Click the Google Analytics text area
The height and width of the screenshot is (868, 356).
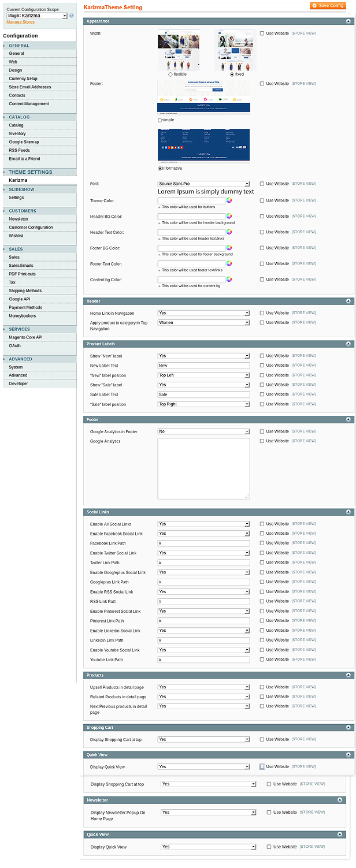(203, 468)
